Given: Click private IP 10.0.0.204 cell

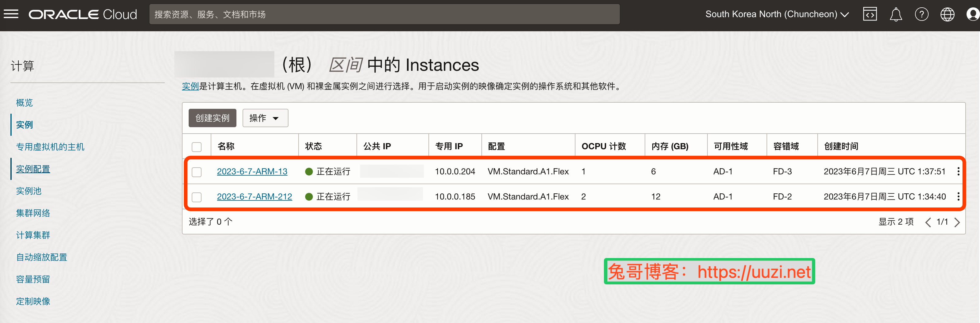Looking at the screenshot, I should (455, 171).
